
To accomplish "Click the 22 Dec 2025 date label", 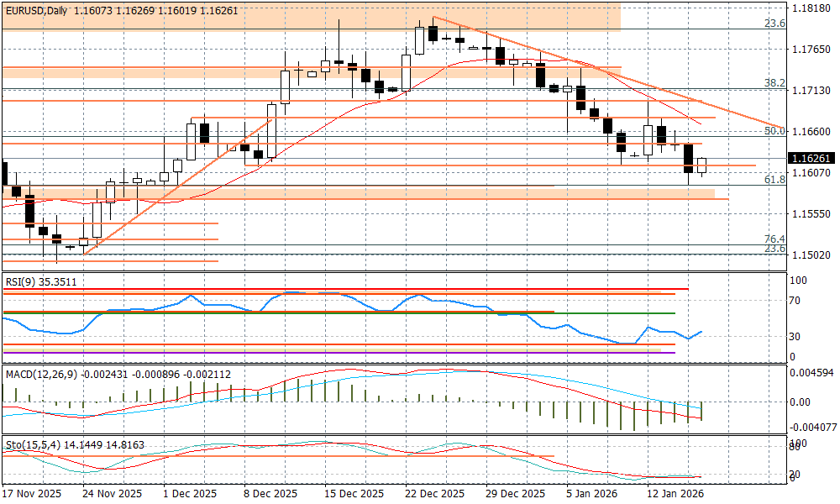I will [434, 494].
